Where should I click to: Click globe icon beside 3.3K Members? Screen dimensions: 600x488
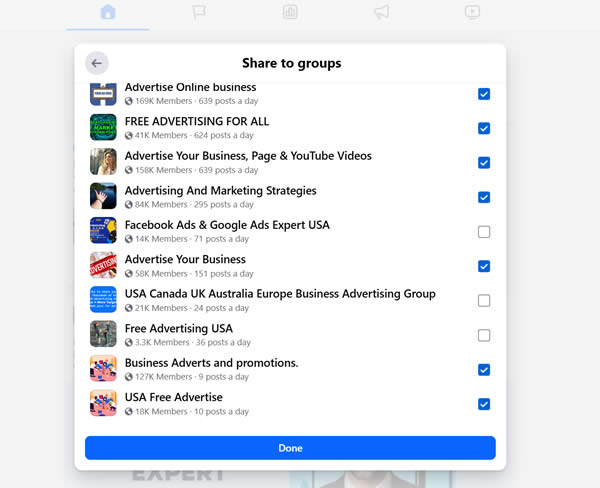click(129, 343)
